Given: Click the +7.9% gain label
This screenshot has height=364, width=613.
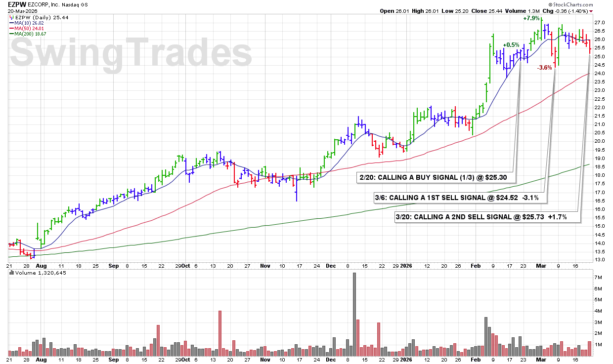Looking at the screenshot, I should click(x=531, y=19).
